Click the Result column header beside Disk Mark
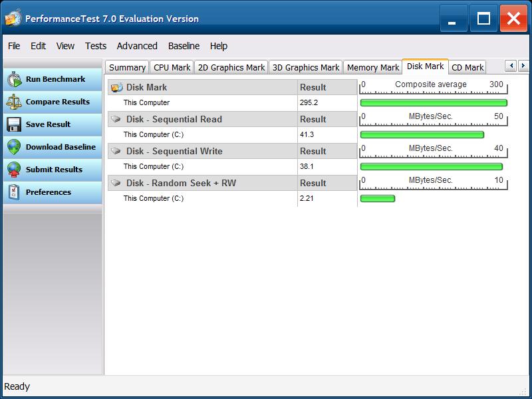The width and height of the screenshot is (532, 399). (x=327, y=87)
